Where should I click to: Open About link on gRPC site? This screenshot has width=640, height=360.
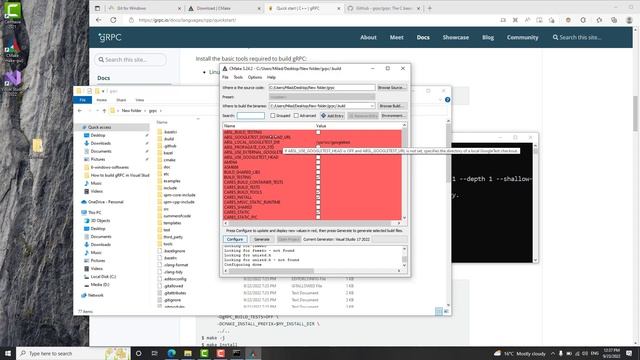pos(368,38)
